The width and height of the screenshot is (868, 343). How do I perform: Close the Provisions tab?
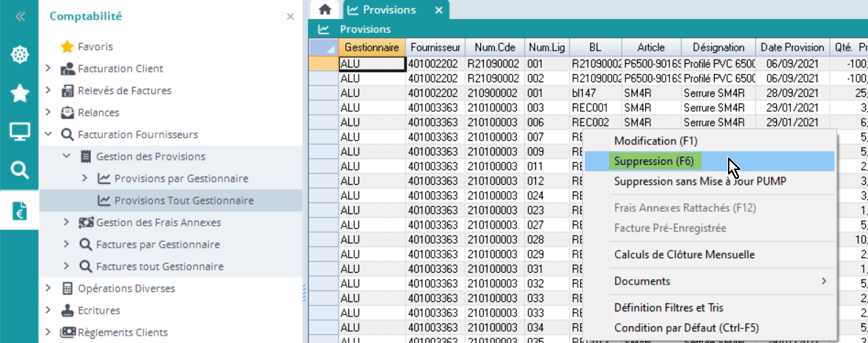click(x=438, y=10)
